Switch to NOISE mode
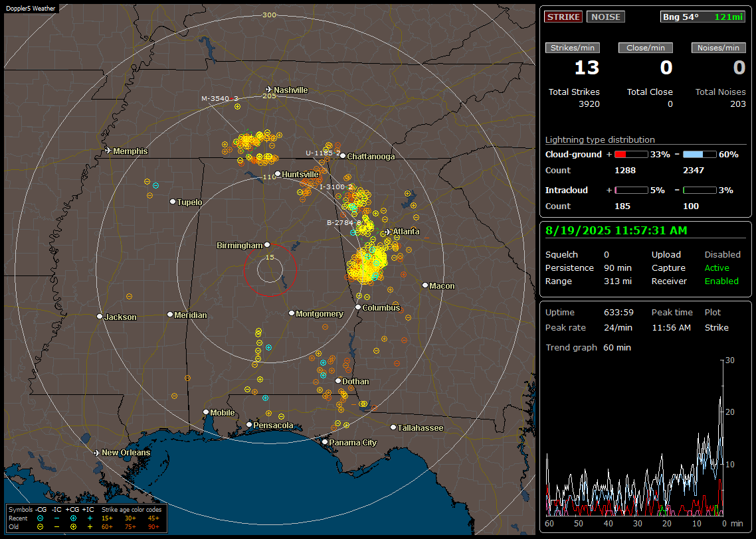The image size is (756, 539). (606, 17)
